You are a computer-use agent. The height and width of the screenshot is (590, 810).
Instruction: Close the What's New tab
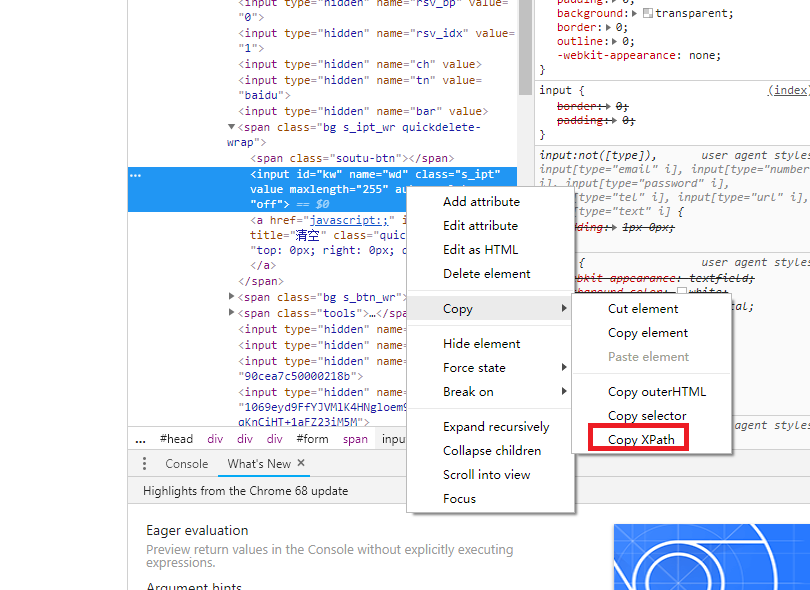pos(301,463)
